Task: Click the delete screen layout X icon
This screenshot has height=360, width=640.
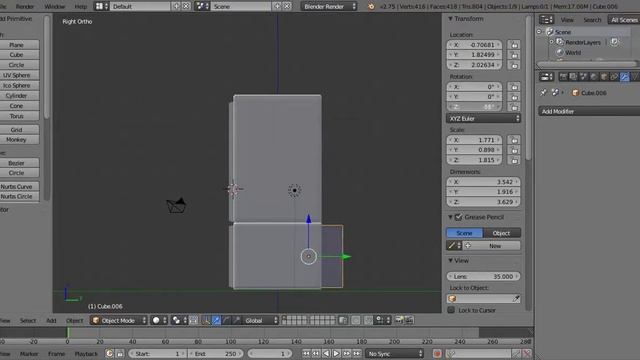Action: (186, 6)
